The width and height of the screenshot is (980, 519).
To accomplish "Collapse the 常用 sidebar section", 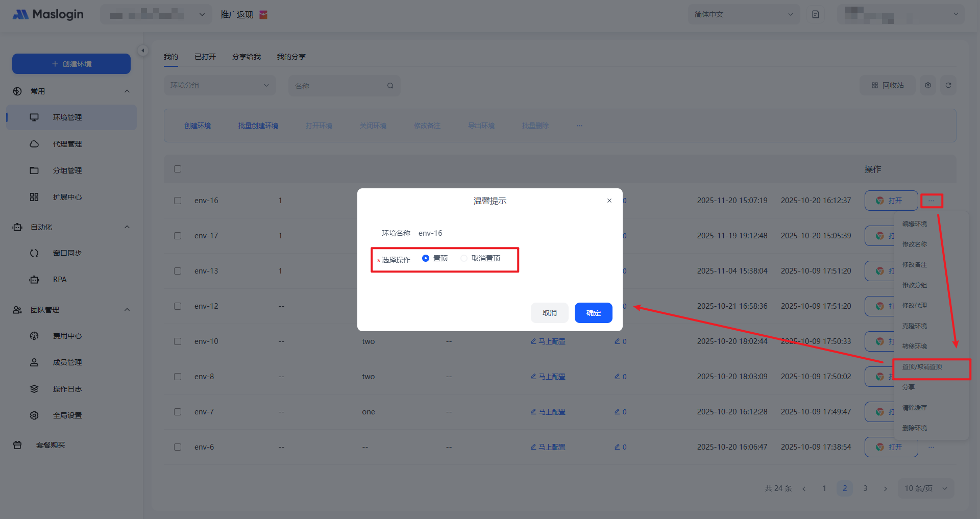I will tap(127, 91).
